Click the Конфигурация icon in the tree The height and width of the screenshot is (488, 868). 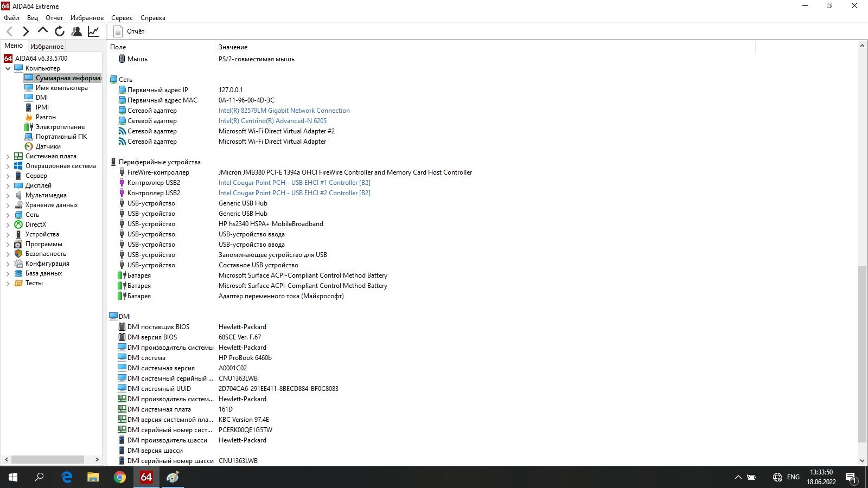18,264
